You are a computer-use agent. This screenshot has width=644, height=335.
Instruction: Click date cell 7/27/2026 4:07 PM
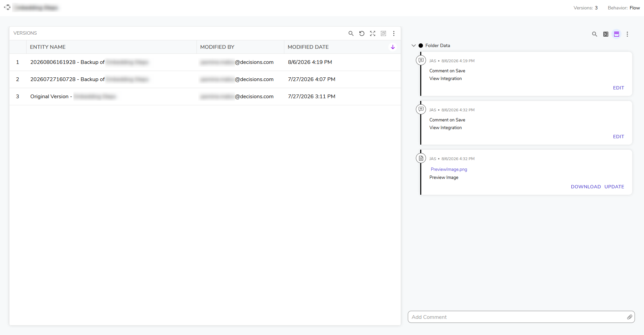[312, 79]
